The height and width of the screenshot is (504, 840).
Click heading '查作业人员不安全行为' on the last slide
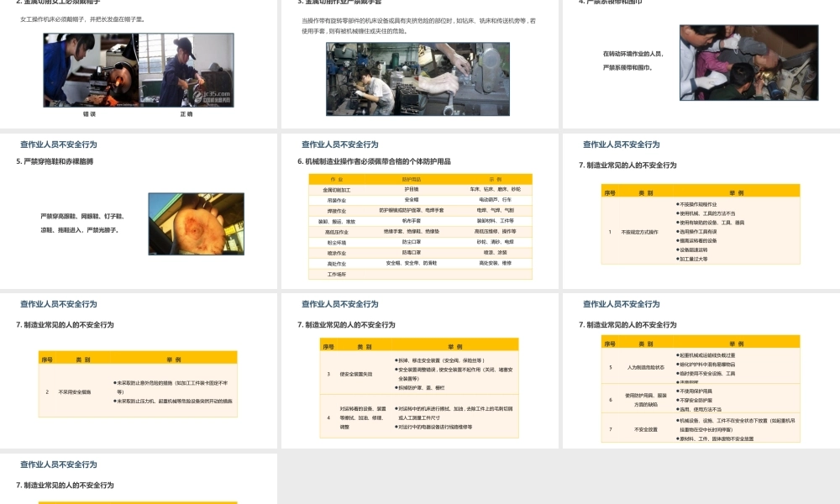coord(59,465)
